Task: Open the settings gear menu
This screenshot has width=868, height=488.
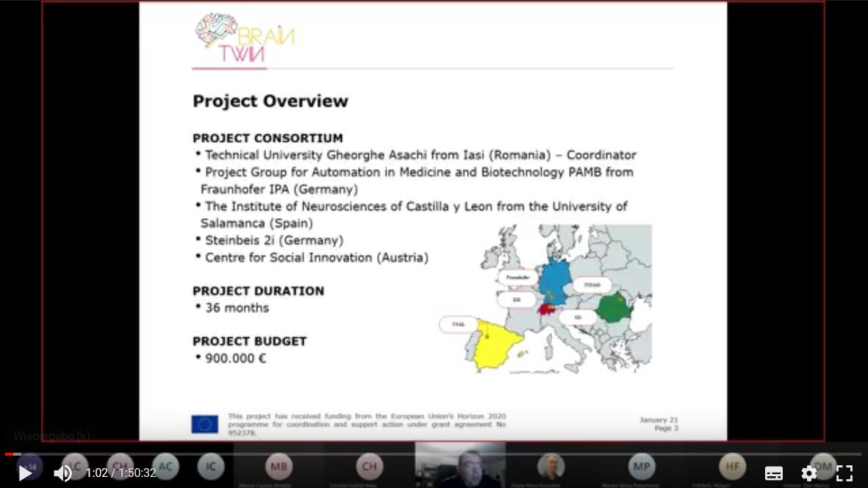Action: click(x=808, y=473)
